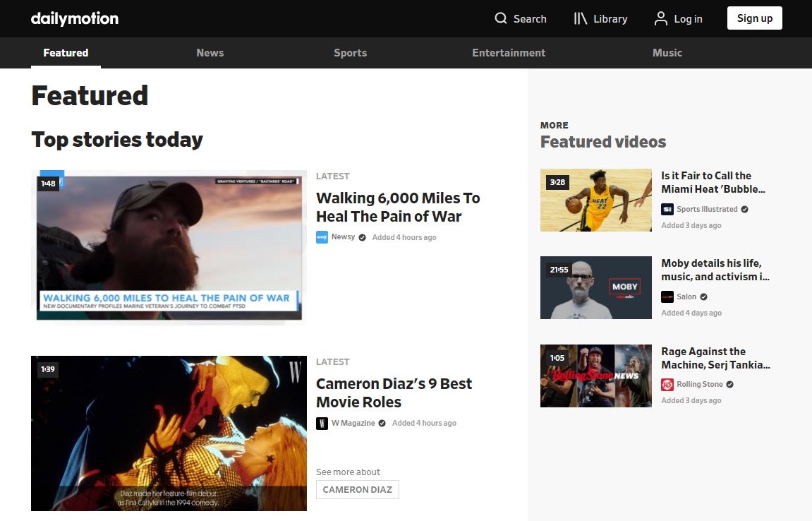Click the Newsy publisher avatar icon

point(322,237)
